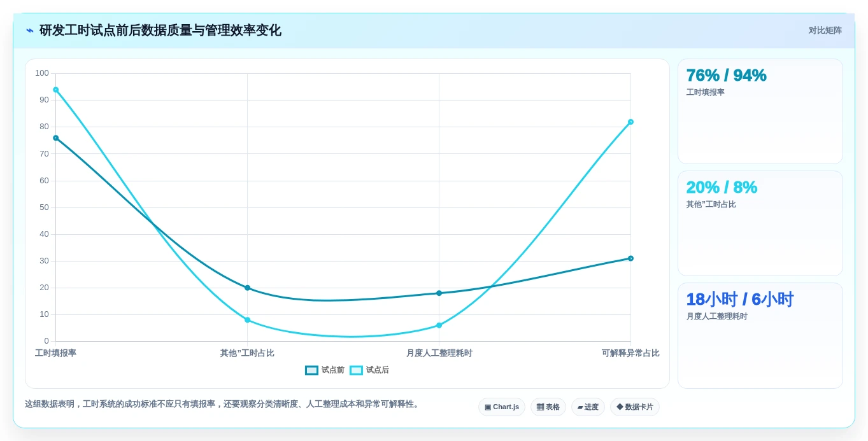868x441 pixels.
Task: Click 试点前 data point at 工时填报率 (76)
Action: tap(56, 138)
